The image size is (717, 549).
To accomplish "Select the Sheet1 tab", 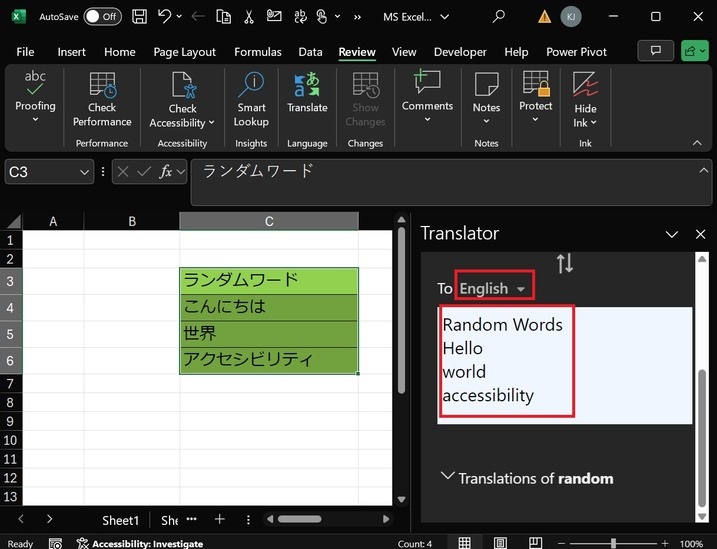I will click(120, 520).
